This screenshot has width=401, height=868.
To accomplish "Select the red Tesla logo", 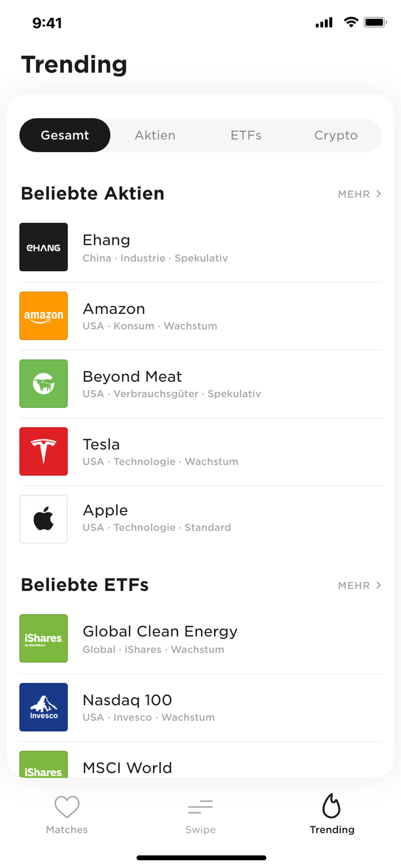I will pyautogui.click(x=44, y=451).
